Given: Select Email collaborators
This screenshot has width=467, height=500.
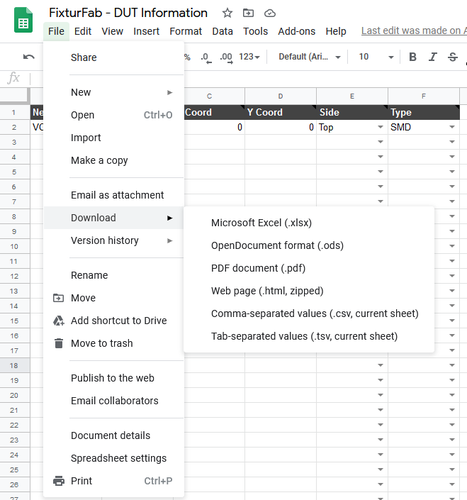Looking at the screenshot, I should (x=113, y=401).
